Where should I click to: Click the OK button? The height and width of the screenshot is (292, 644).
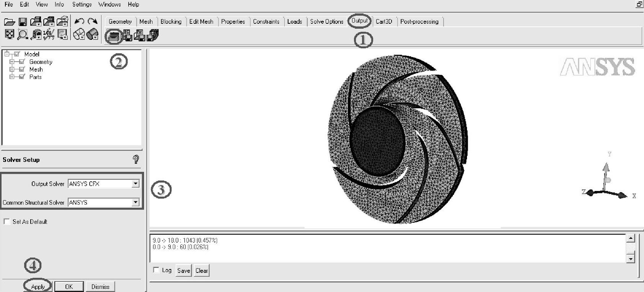(69, 286)
